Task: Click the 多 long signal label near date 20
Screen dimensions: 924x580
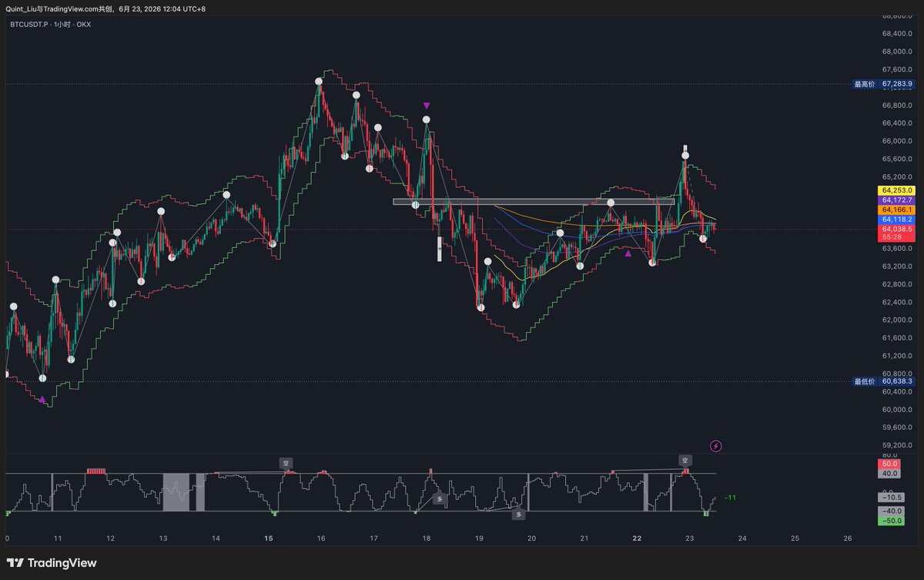Action: [x=519, y=513]
